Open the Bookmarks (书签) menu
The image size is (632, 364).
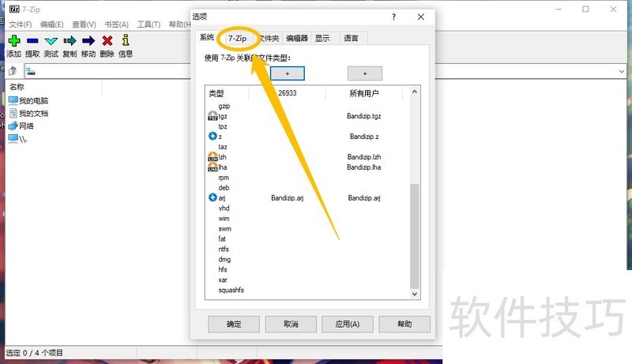tap(116, 24)
